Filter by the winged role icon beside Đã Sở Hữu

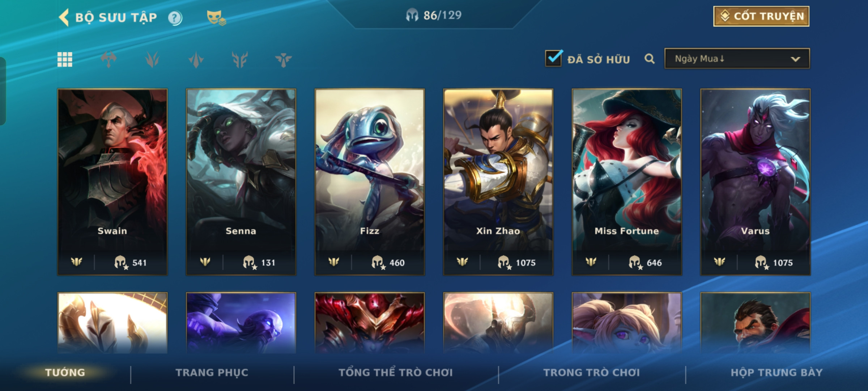(x=283, y=59)
